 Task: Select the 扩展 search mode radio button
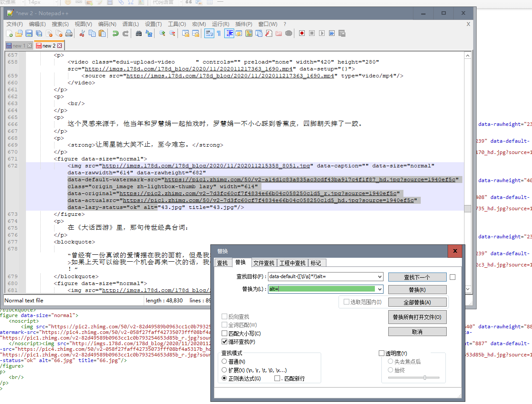(x=224, y=370)
